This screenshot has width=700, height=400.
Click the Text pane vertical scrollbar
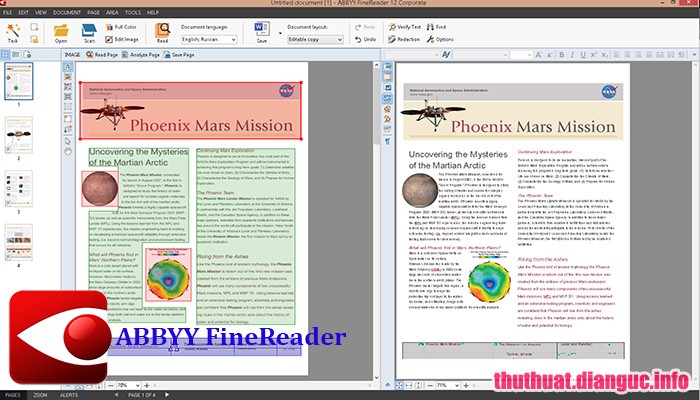[696, 221]
